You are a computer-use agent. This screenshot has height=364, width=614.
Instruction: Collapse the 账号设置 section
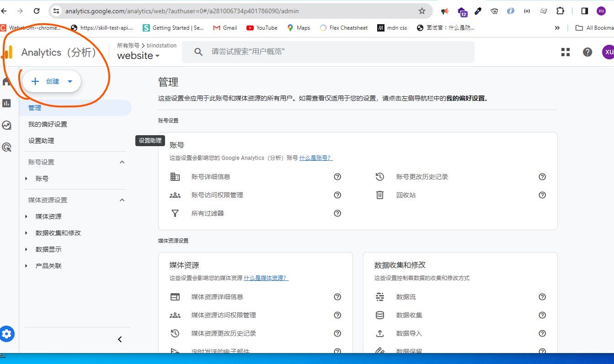point(122,162)
